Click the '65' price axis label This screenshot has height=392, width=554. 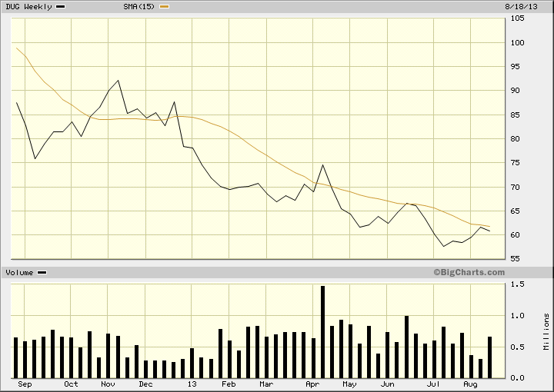coord(515,211)
